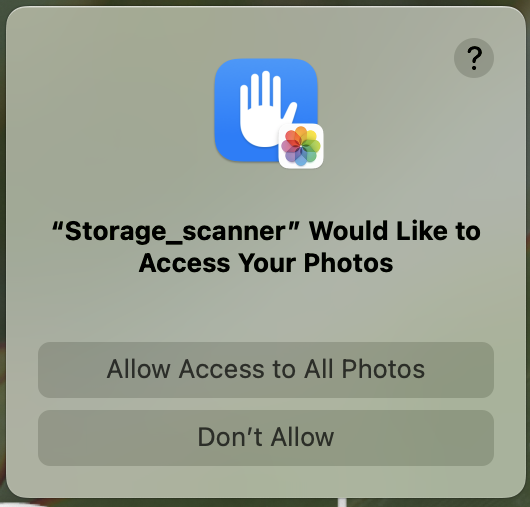This screenshot has height=507, width=530.
Task: Click the "Storage_scanner" app name in title
Action: tap(176, 232)
